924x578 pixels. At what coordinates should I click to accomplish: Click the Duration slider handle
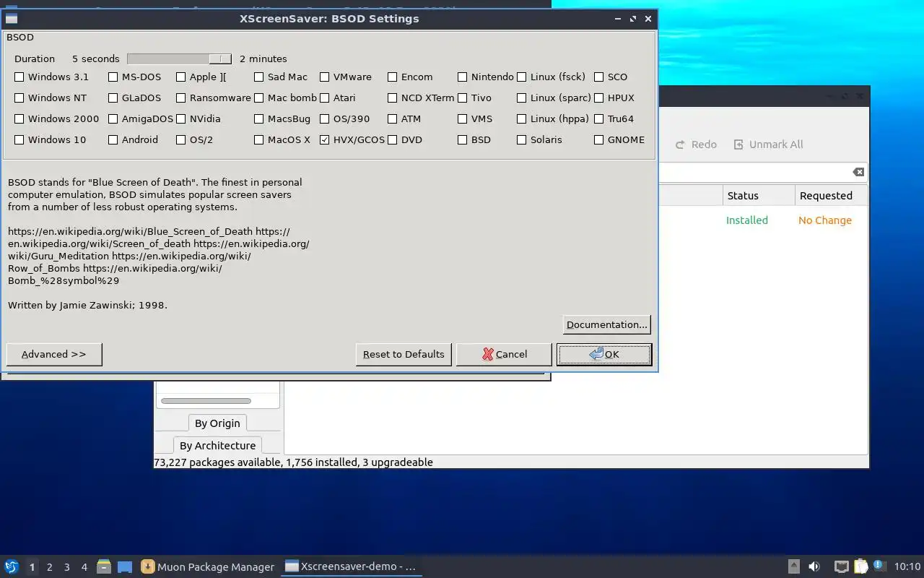click(x=220, y=59)
